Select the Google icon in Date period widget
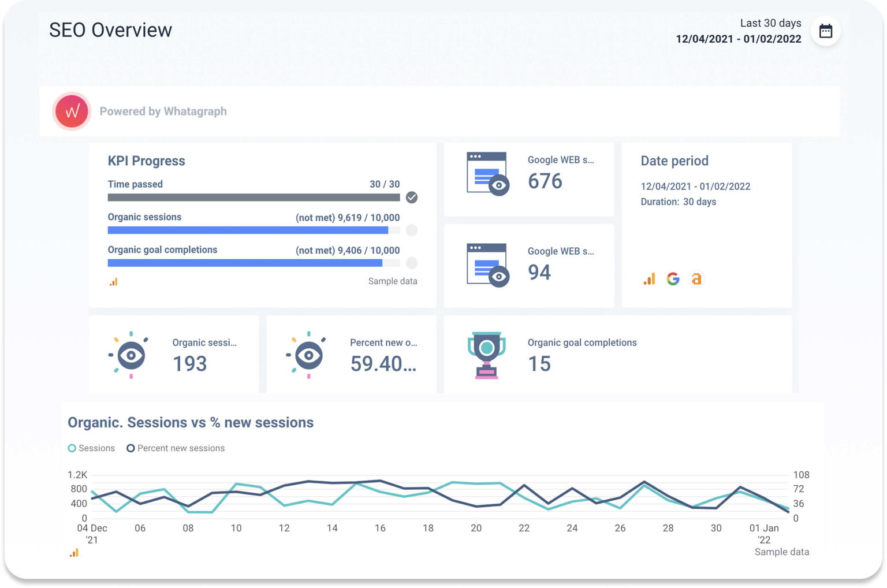The image size is (887, 588). pos(673,279)
